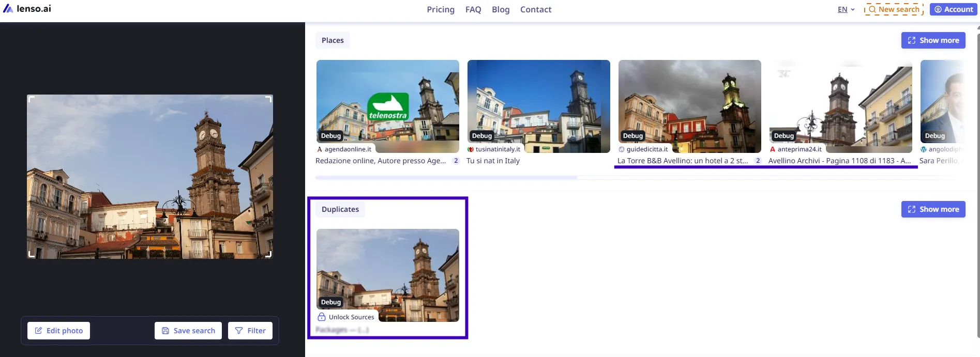Select the Places category label

tap(333, 40)
